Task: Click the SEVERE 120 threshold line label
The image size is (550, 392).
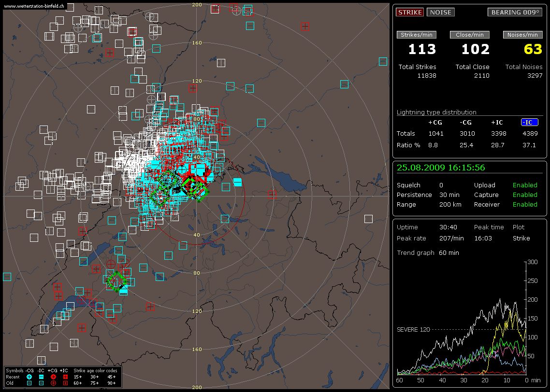Action: 413,330
